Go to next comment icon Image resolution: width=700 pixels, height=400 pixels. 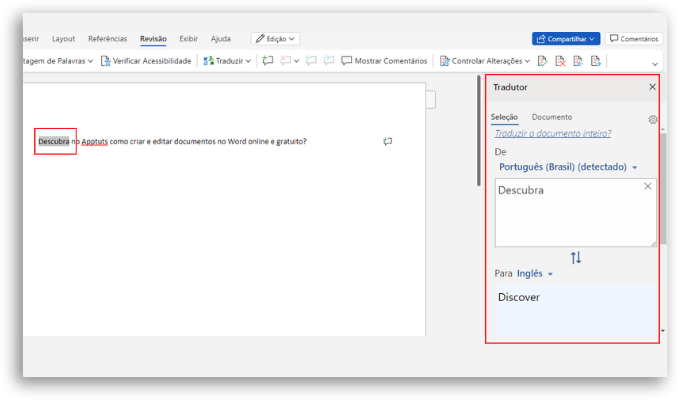click(x=329, y=61)
